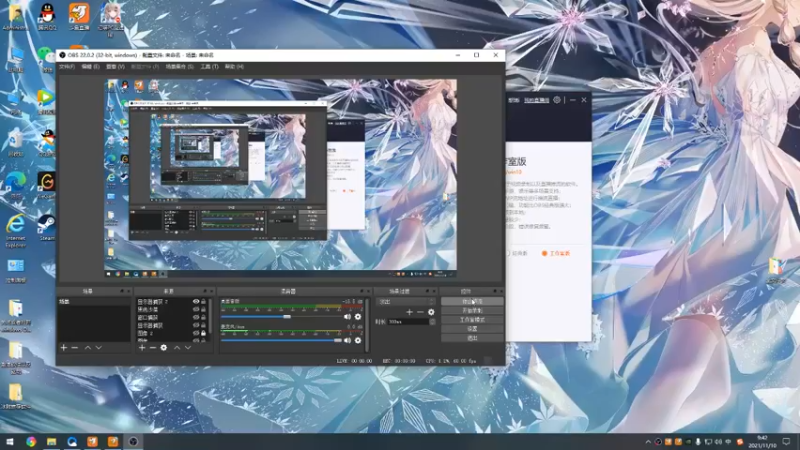This screenshot has width=800, height=450.
Task: Click the top button in the Controls panel
Action: tap(472, 302)
